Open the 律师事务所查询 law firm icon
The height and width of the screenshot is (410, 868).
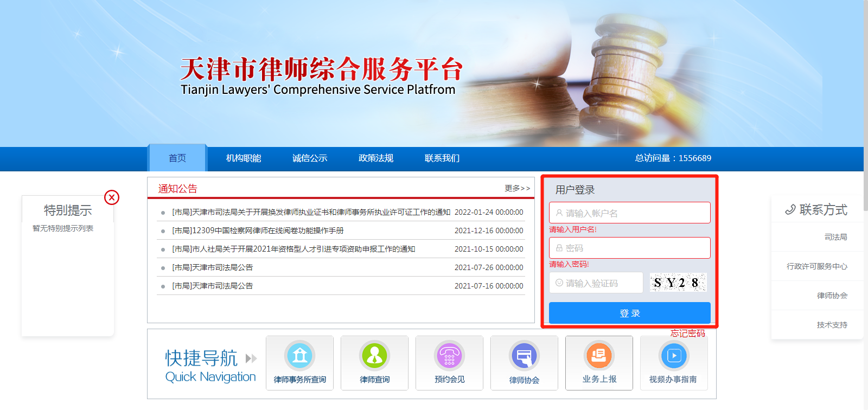(300, 356)
